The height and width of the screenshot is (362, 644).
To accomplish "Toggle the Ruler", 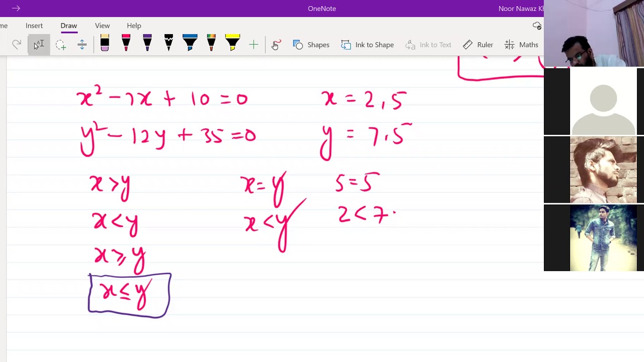I will point(478,45).
